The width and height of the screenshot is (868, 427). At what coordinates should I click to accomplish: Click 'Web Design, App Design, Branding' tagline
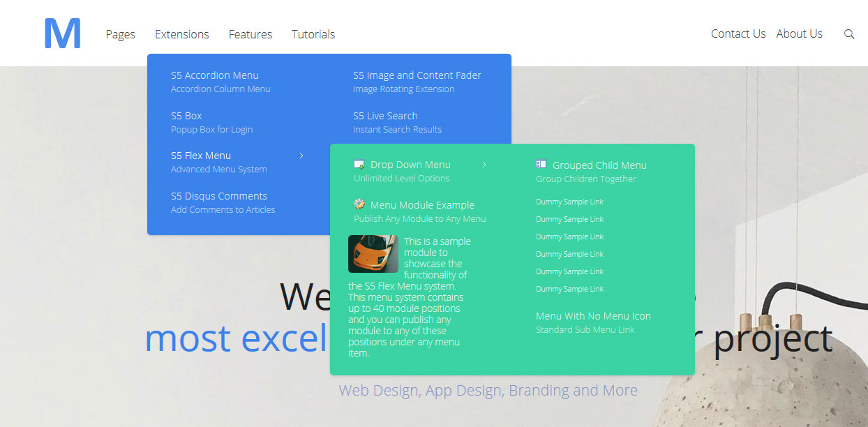point(488,390)
